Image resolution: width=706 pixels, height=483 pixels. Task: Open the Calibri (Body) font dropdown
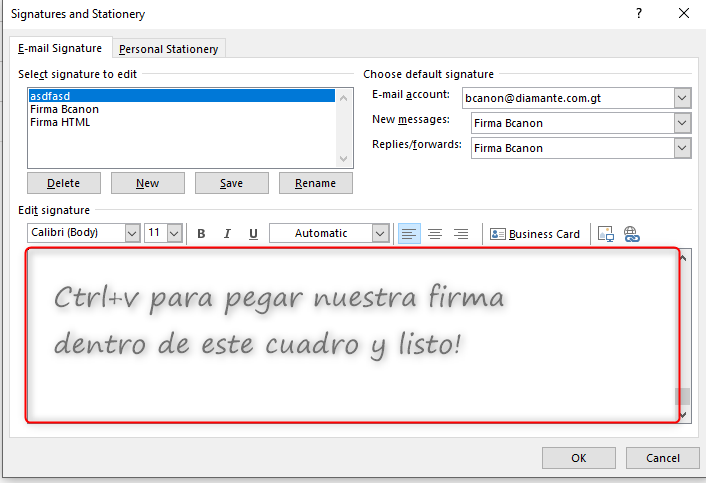132,233
